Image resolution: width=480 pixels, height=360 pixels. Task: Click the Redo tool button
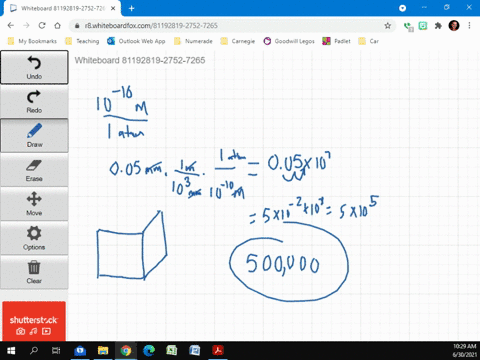pyautogui.click(x=34, y=102)
